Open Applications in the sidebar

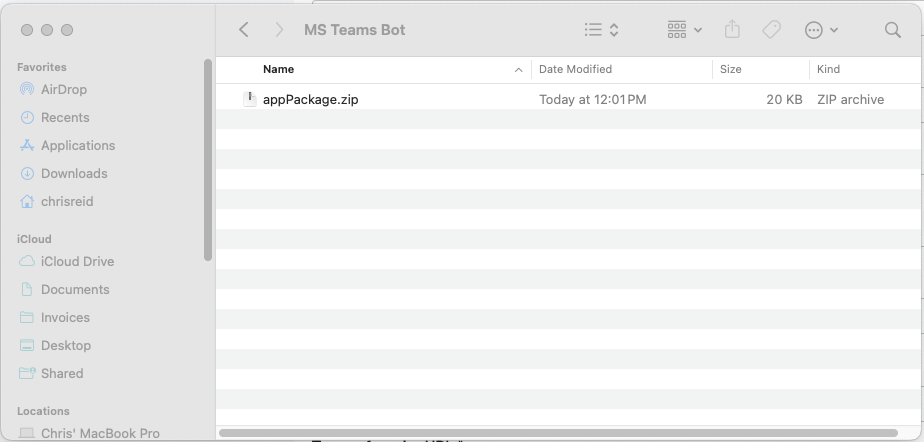tap(78, 146)
